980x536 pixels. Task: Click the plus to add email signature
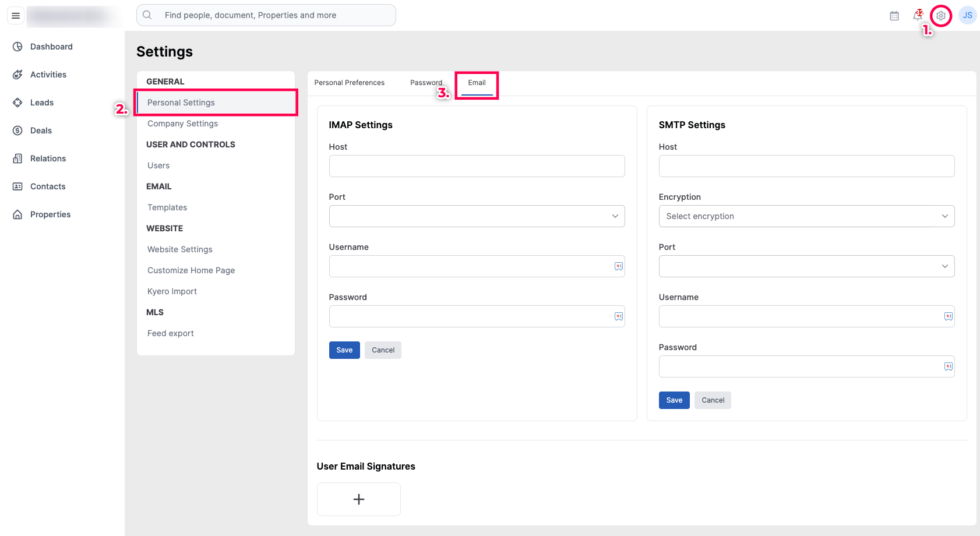[358, 499]
